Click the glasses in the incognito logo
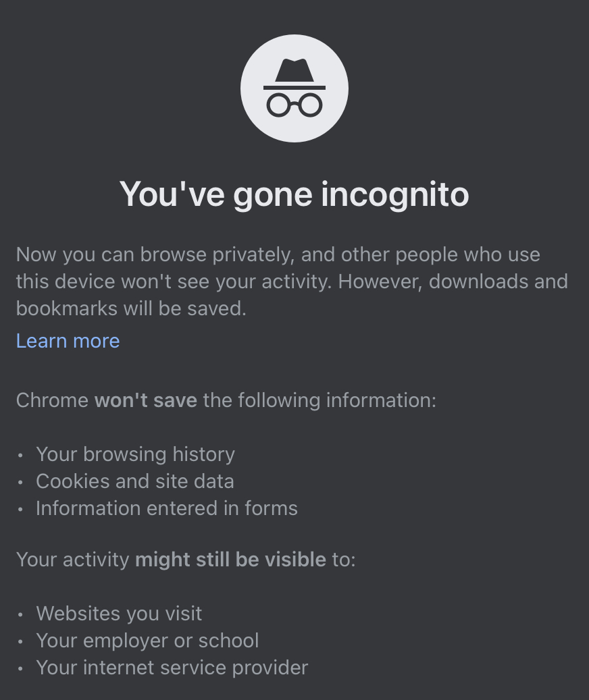 tap(294, 105)
